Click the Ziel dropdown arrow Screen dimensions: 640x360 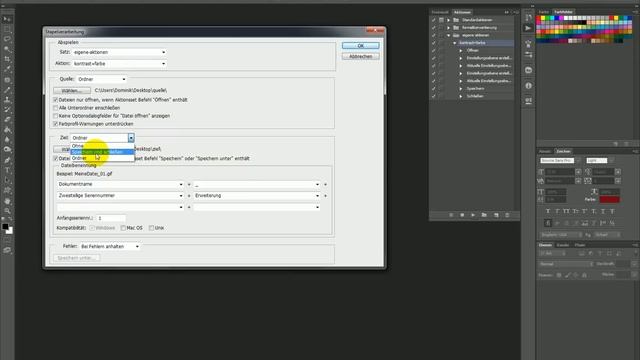(x=131, y=138)
